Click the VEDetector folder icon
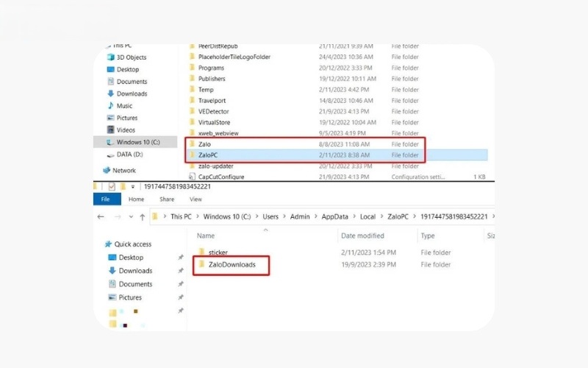Image resolution: width=588 pixels, height=368 pixels. (x=193, y=111)
